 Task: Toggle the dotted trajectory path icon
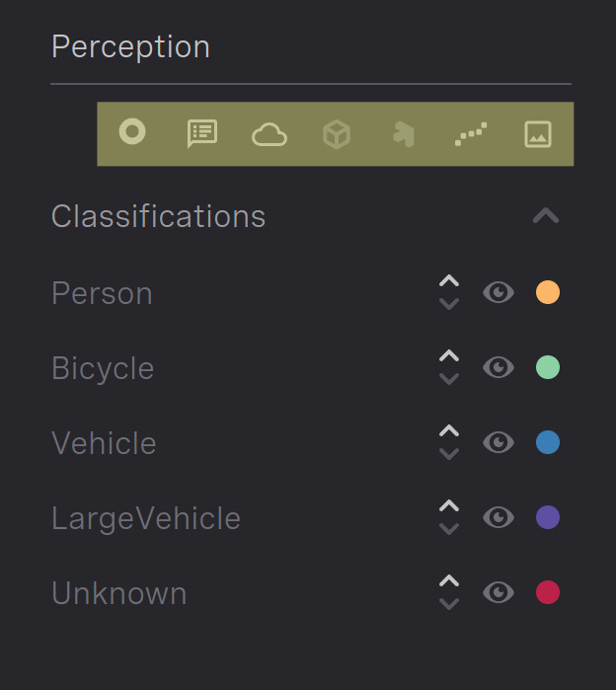pos(471,134)
